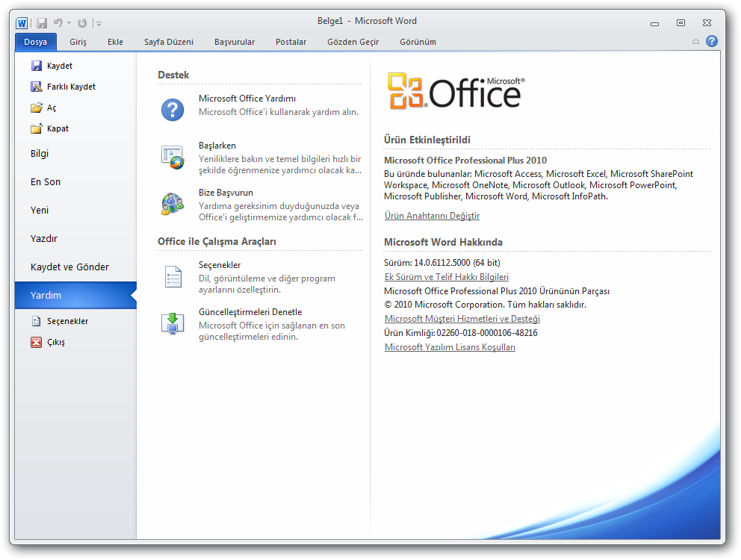
Task: Switch to the Postalar ribbon tab
Action: coord(291,42)
